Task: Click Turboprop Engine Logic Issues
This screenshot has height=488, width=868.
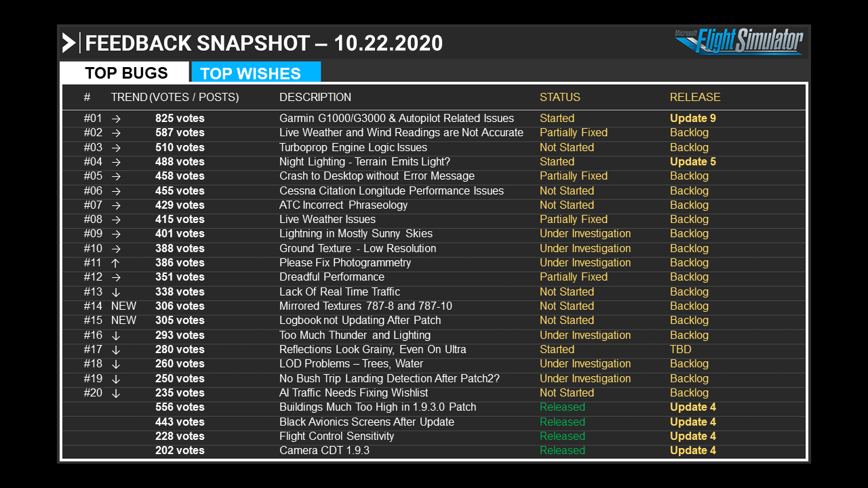Action: tap(353, 147)
